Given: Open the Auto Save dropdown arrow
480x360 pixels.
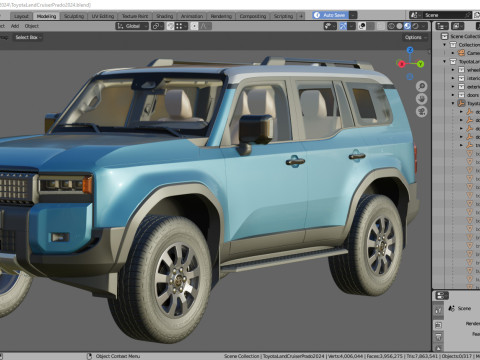Looking at the screenshot, I should 353,15.
